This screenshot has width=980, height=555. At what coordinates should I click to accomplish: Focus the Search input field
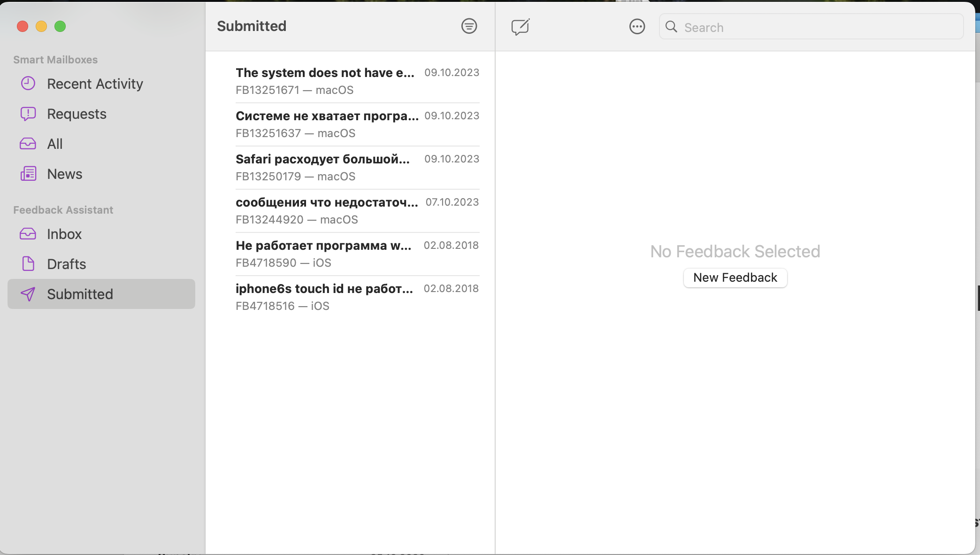coord(817,27)
